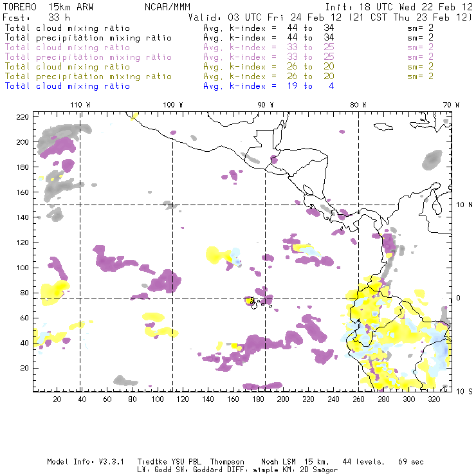Click the "320" tick on the horizontal axis

pos(434,399)
